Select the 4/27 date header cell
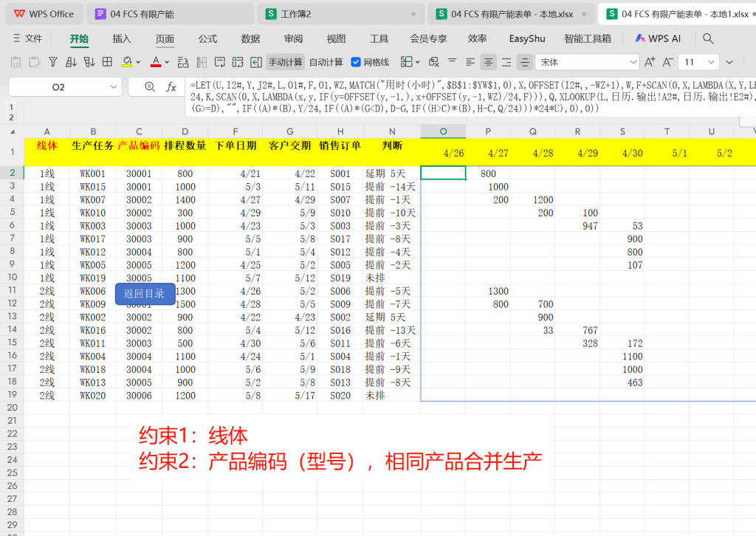756x536 pixels. 488,152
